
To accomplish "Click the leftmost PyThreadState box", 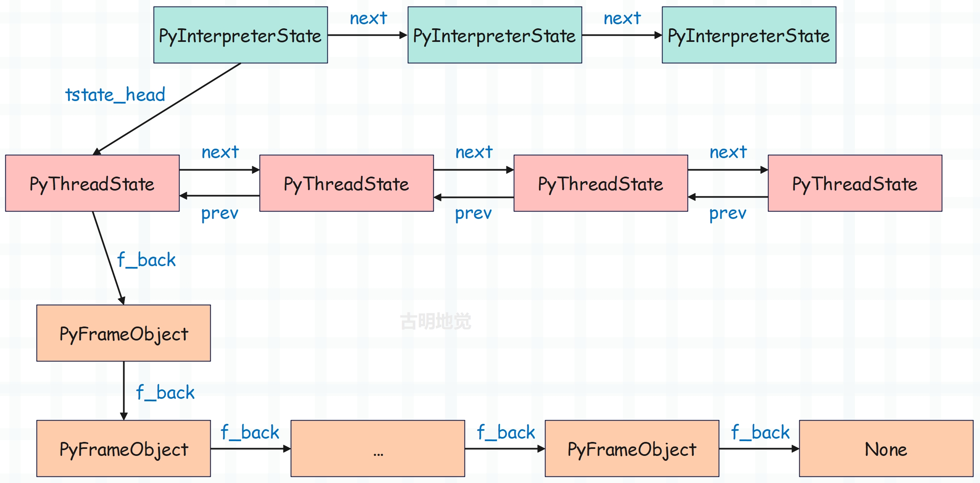I will pos(92,183).
